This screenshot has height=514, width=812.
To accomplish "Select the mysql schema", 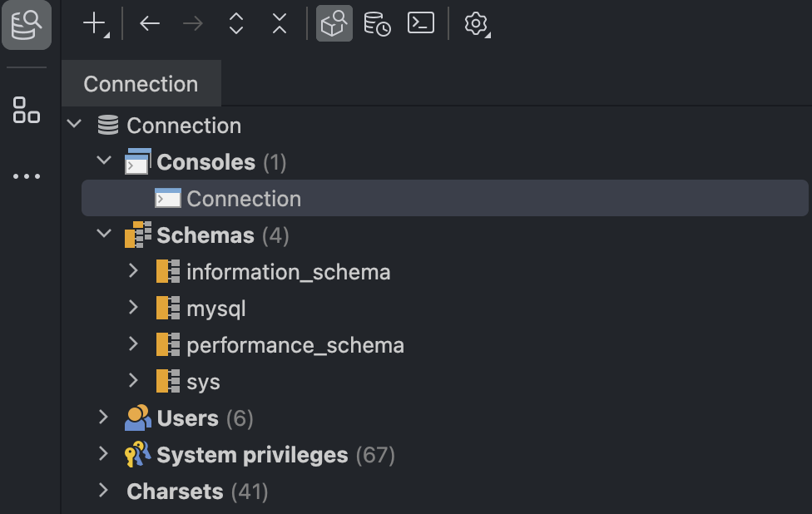I will point(215,309).
